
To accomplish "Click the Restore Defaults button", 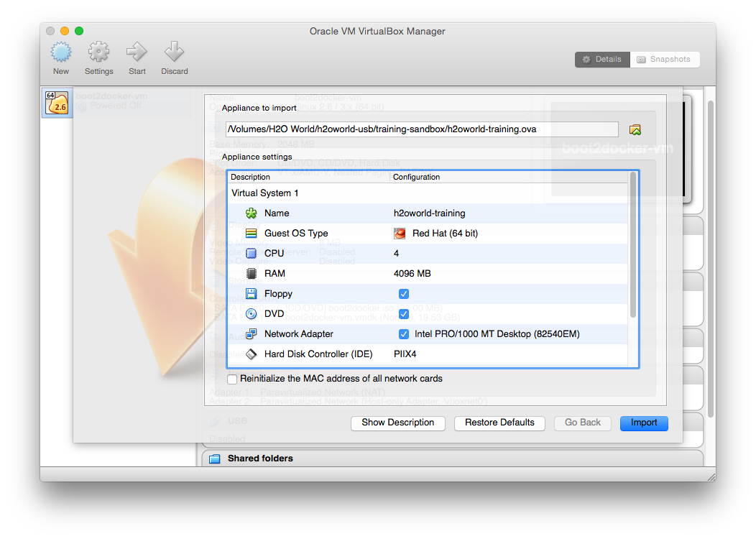I will point(499,423).
